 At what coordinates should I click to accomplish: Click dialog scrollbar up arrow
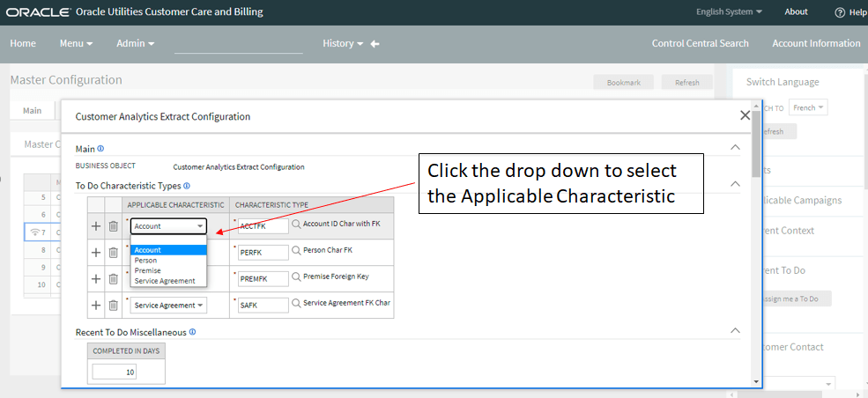pyautogui.click(x=756, y=105)
